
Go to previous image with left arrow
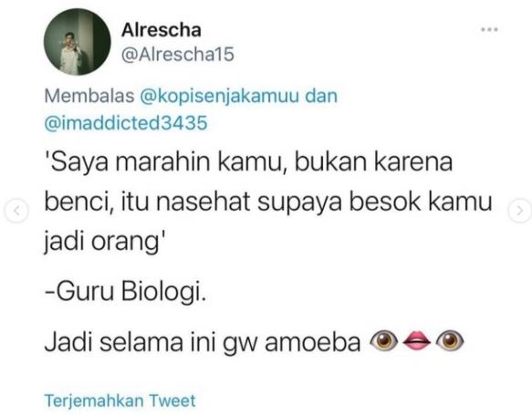pyautogui.click(x=16, y=211)
